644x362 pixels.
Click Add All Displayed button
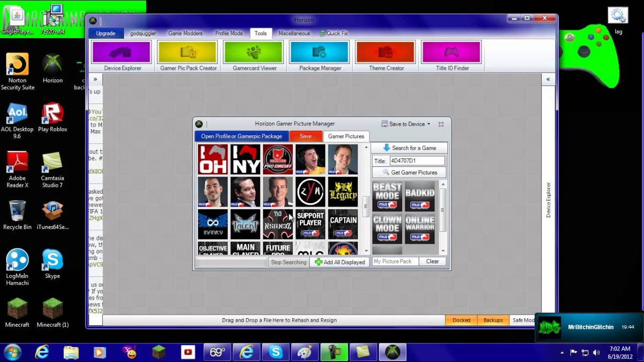pos(340,262)
